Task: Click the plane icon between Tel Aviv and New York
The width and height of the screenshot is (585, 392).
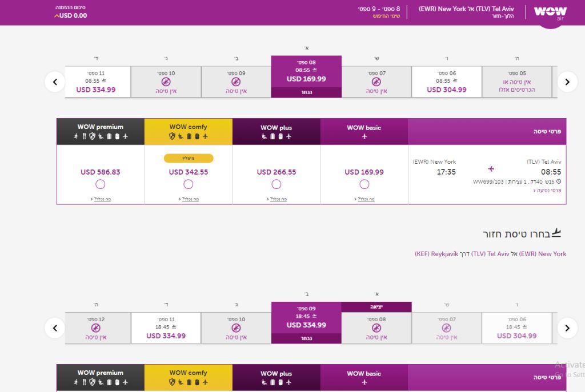Action: pyautogui.click(x=491, y=169)
